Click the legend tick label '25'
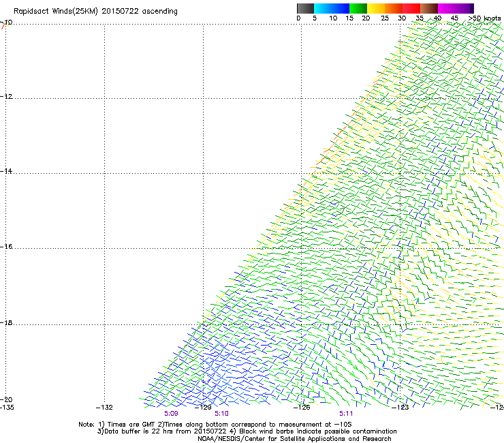This screenshot has height=443, width=504. coord(385,18)
